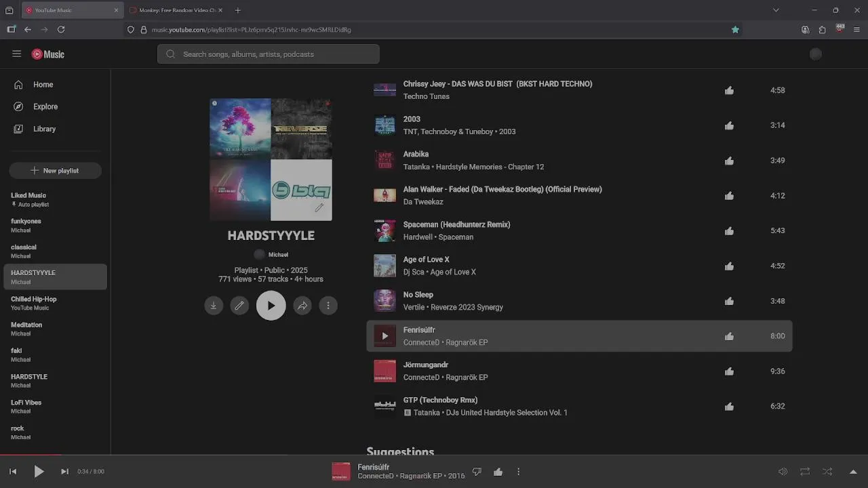
Task: Click the playlist cover artwork
Action: (x=271, y=159)
